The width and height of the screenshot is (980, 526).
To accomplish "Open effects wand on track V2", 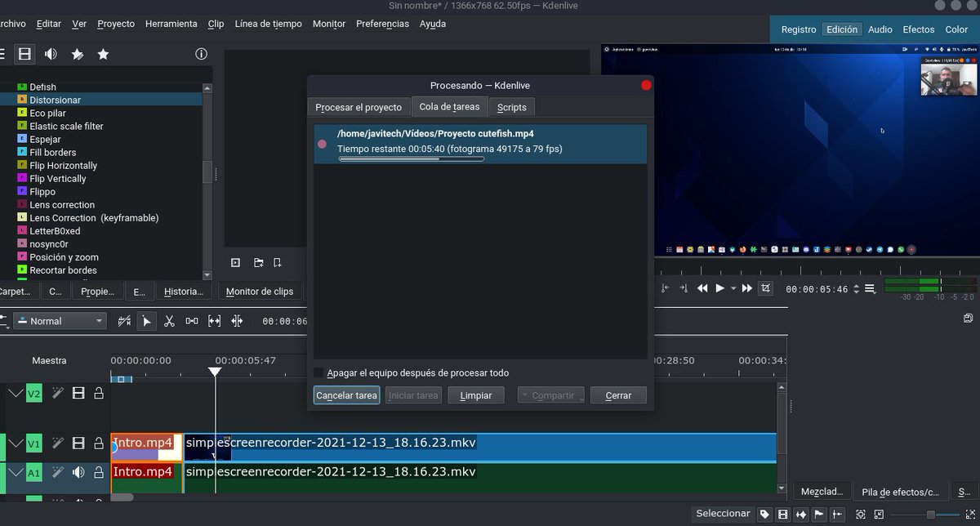I will [x=59, y=394].
